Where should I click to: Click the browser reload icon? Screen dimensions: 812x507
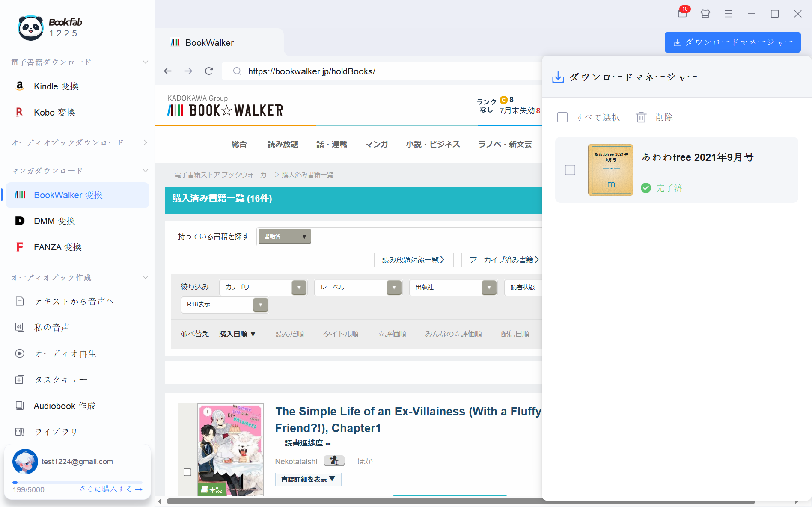209,71
